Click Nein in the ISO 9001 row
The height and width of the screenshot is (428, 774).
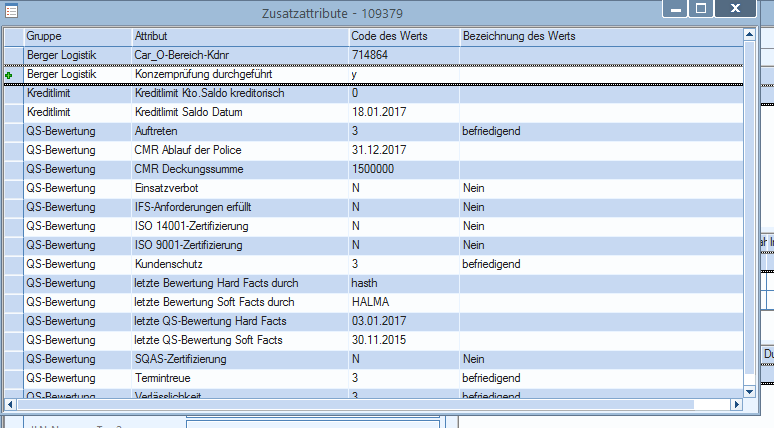coord(473,245)
